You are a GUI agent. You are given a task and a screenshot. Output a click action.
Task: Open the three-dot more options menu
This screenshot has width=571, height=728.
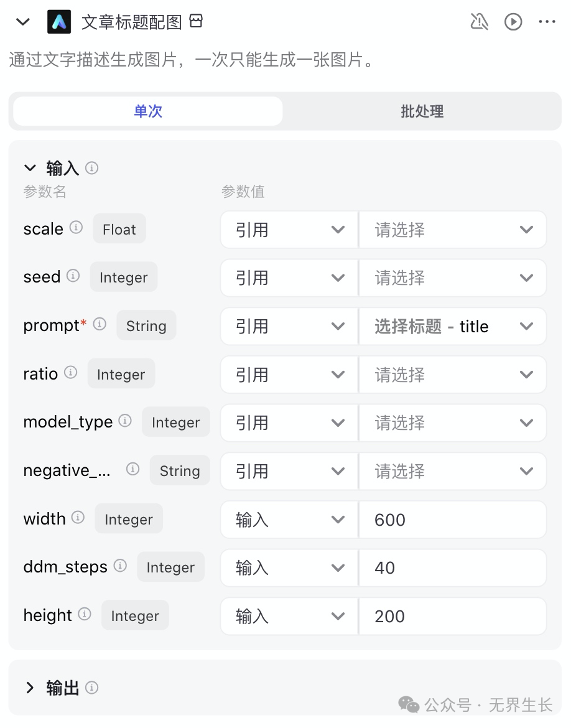[x=547, y=22]
